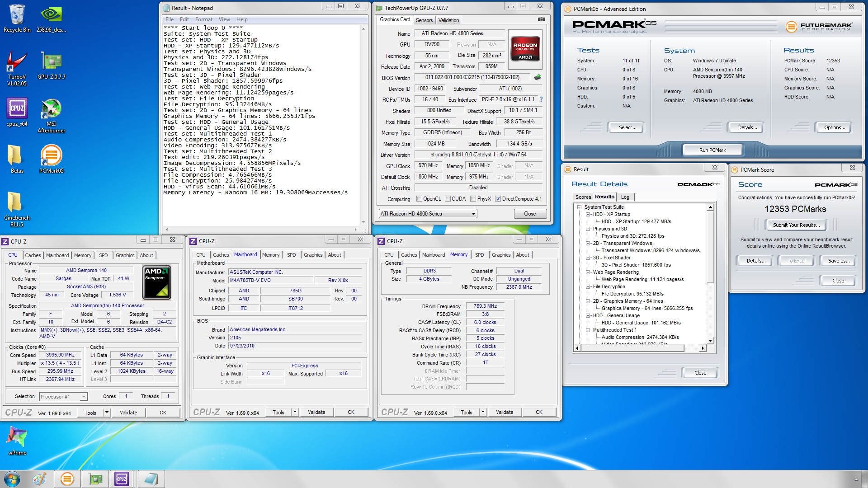Open Tools dropdown arrow in Memory CPU-Z window
Viewport: 868px width, 488px height.
483,412
